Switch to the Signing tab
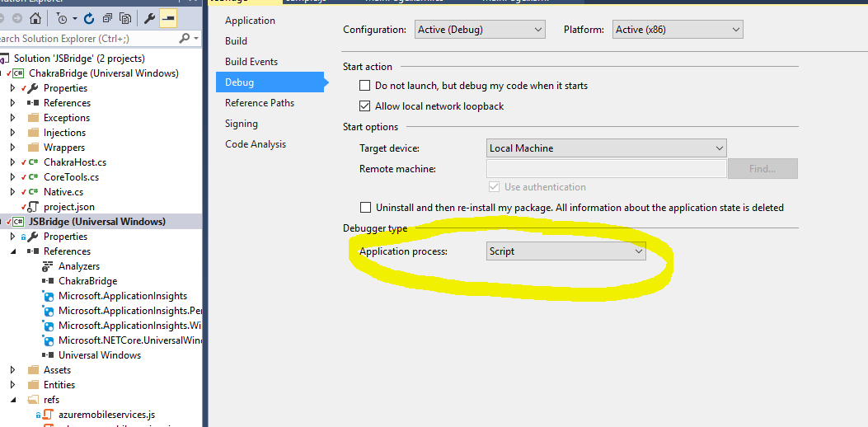 pos(242,124)
